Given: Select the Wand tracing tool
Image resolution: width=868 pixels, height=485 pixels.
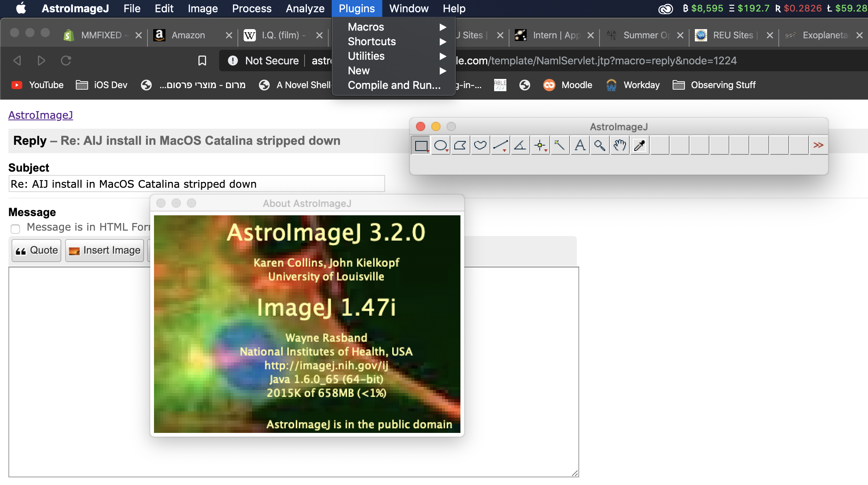Looking at the screenshot, I should pyautogui.click(x=560, y=146).
